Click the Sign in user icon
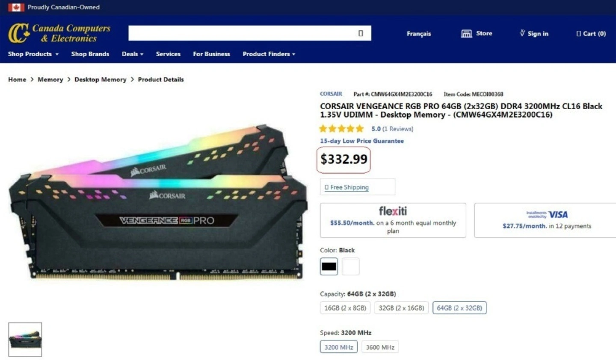This screenshot has width=616, height=364. pos(522,33)
